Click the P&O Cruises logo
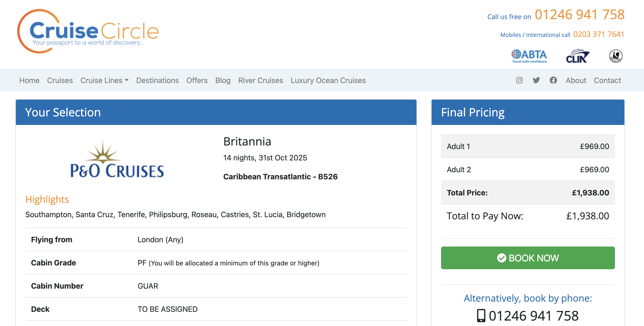Image resolution: width=644 pixels, height=326 pixels. click(117, 158)
